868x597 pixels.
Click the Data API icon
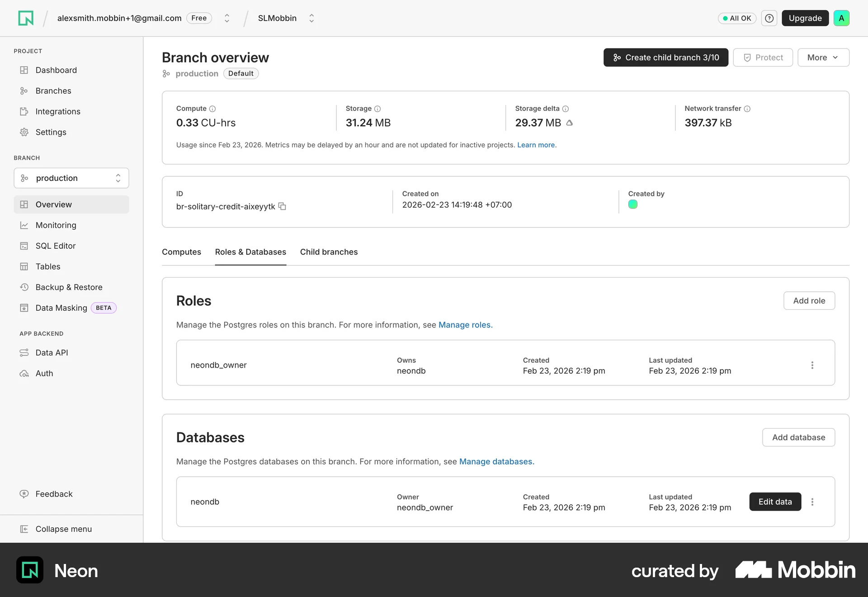24,353
